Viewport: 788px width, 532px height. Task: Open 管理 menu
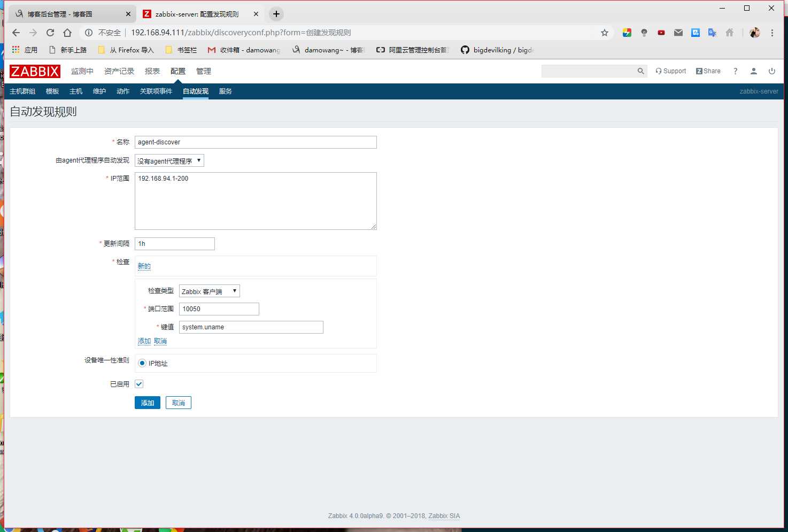click(x=204, y=71)
